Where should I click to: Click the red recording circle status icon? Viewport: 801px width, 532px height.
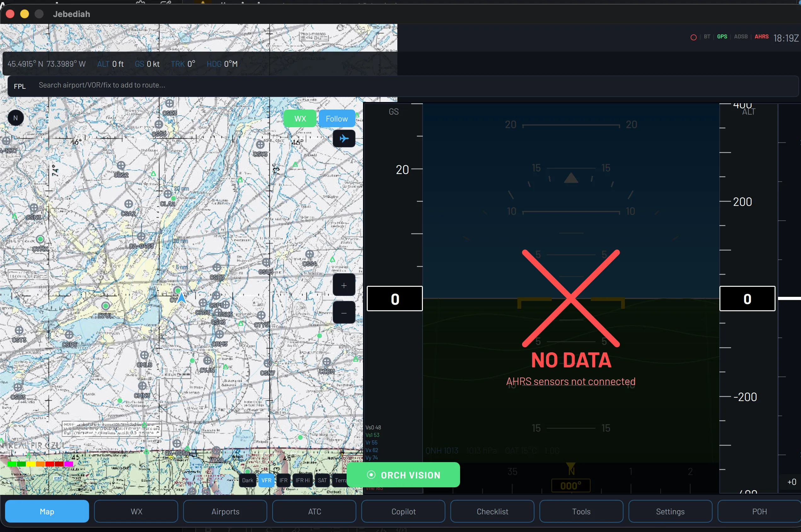coord(693,37)
